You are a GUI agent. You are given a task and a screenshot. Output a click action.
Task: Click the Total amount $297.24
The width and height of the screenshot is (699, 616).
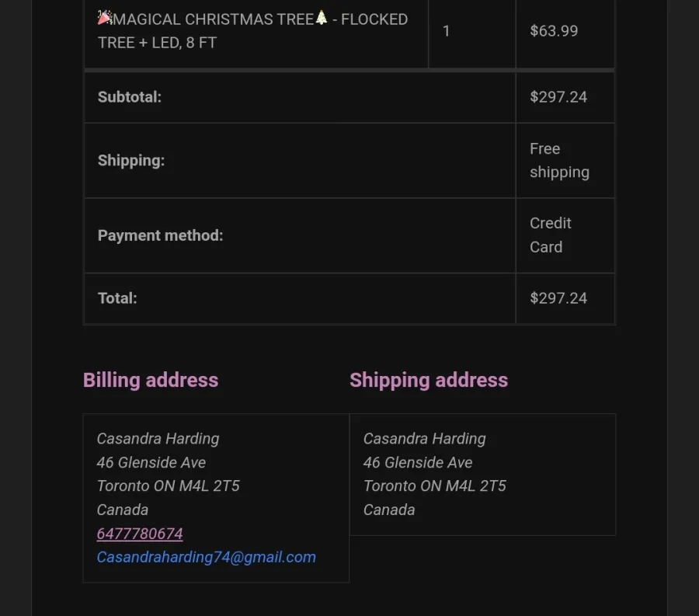558,298
